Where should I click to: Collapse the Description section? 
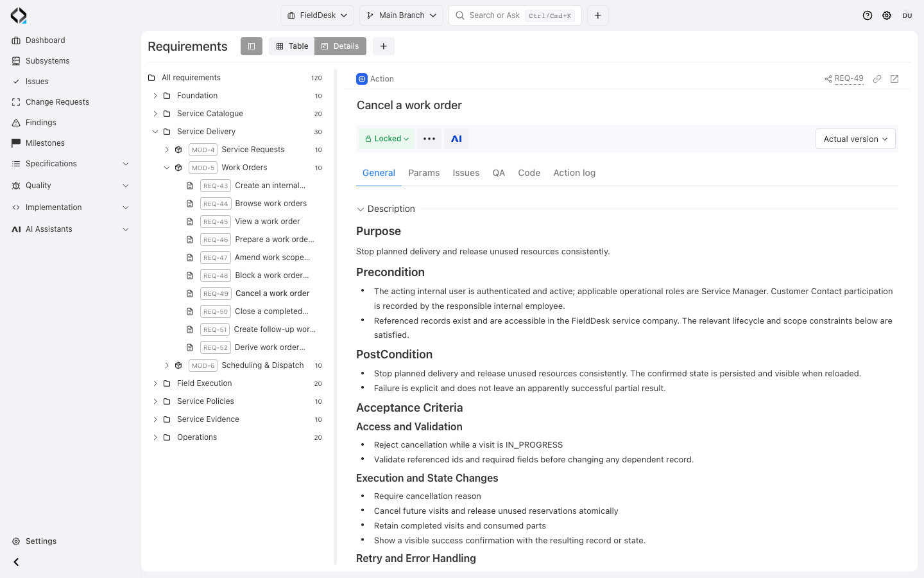361,209
